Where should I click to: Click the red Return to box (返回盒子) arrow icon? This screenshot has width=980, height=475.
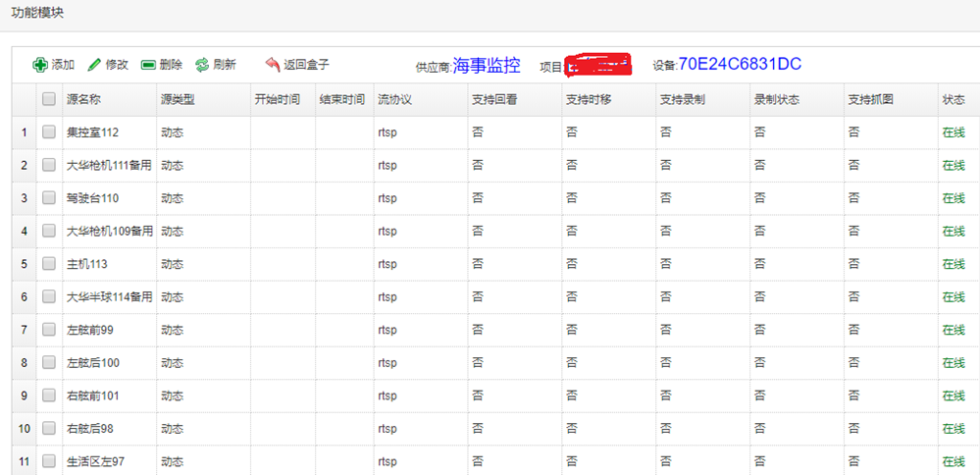click(x=272, y=65)
